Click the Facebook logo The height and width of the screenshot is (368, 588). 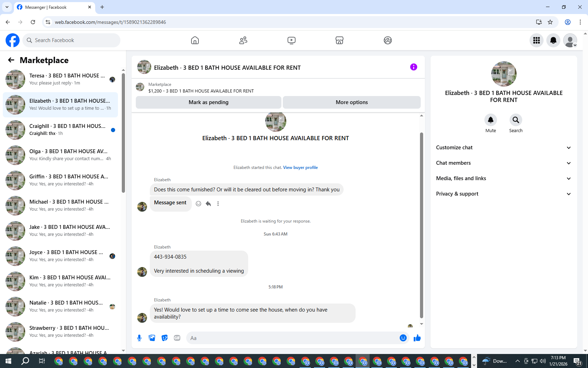13,40
